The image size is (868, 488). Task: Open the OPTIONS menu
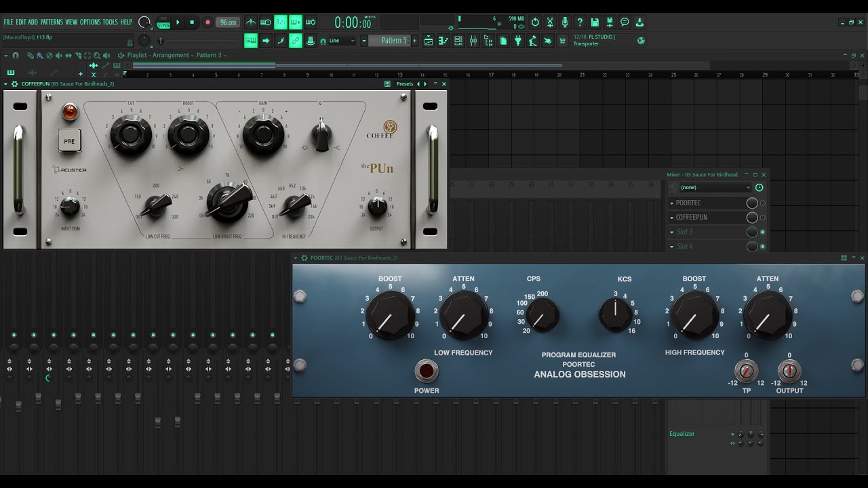(x=90, y=22)
